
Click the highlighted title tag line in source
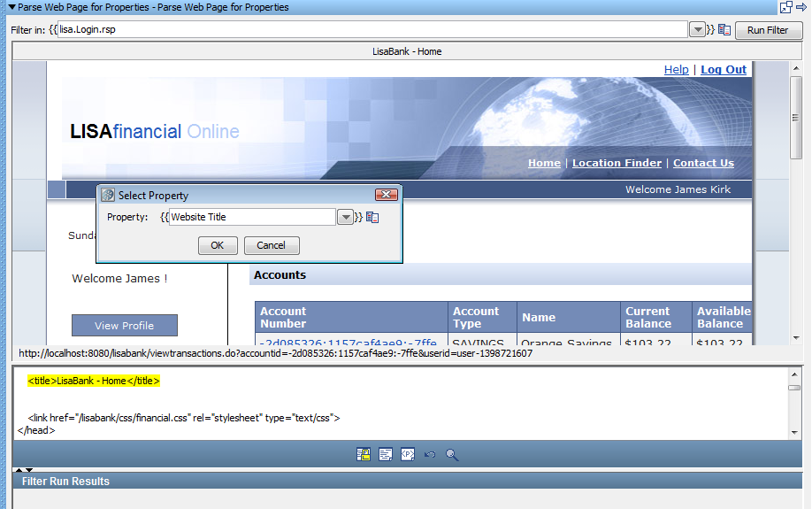pos(94,381)
